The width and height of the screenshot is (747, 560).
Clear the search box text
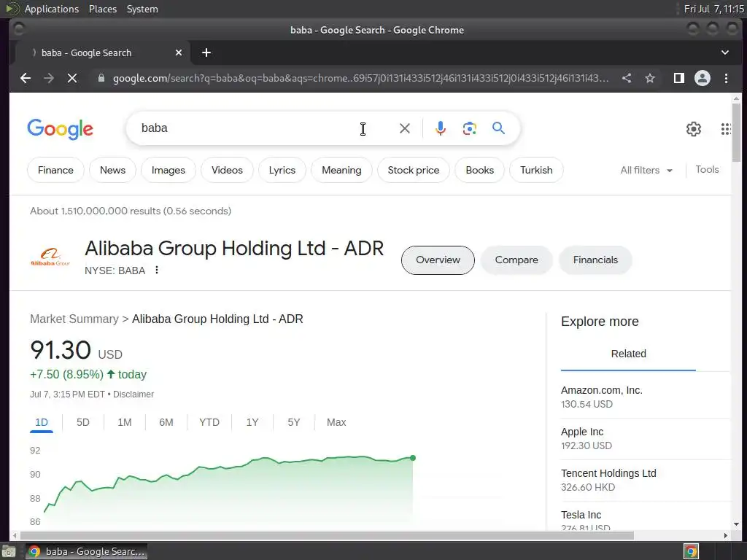tap(404, 128)
